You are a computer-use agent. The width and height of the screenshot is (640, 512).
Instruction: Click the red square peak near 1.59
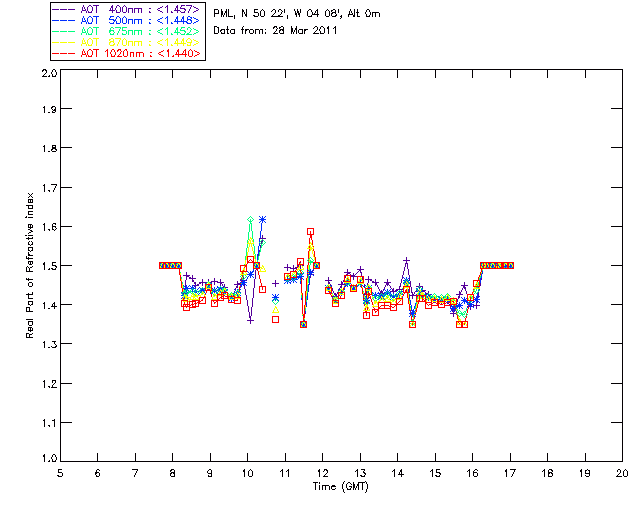(x=311, y=232)
